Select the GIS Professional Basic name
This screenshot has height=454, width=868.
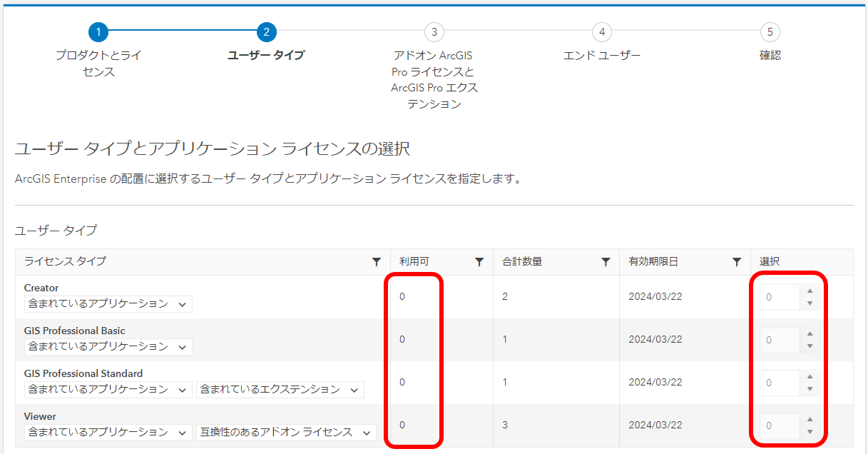pyautogui.click(x=75, y=331)
